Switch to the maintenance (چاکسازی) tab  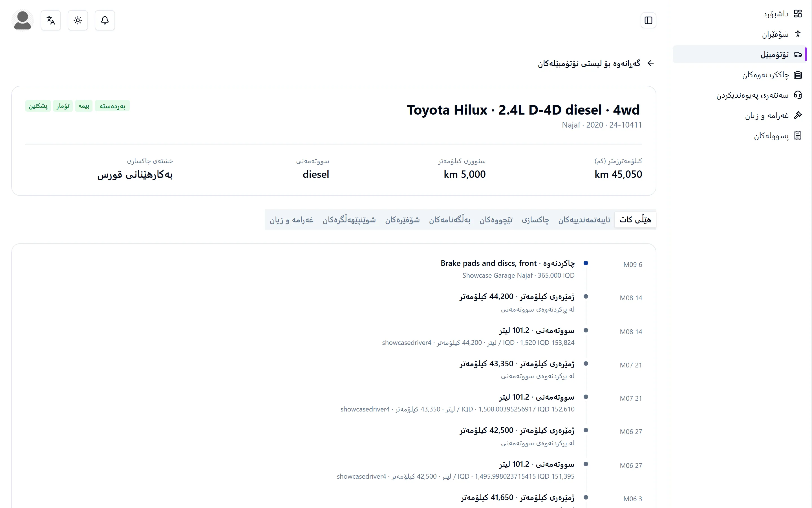[x=535, y=220]
